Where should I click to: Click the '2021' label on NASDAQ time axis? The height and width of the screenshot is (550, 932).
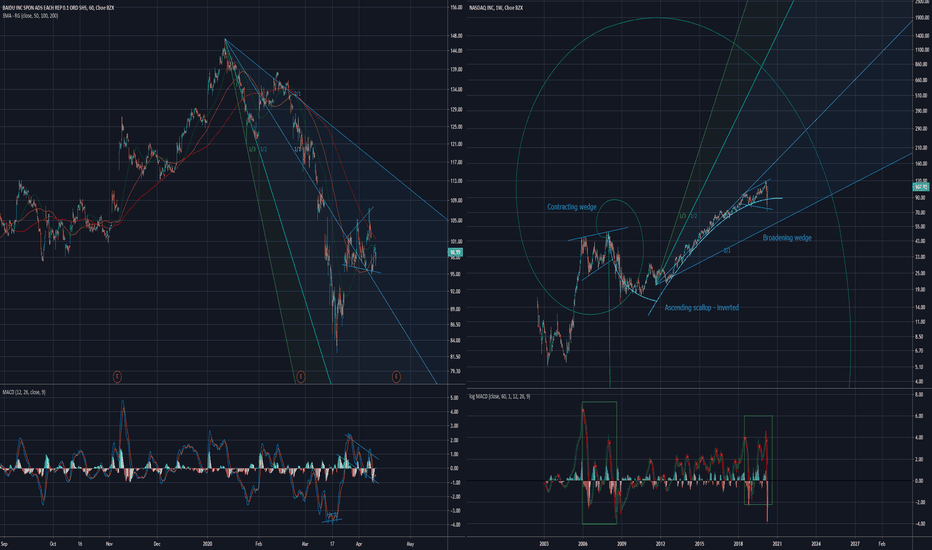777,543
